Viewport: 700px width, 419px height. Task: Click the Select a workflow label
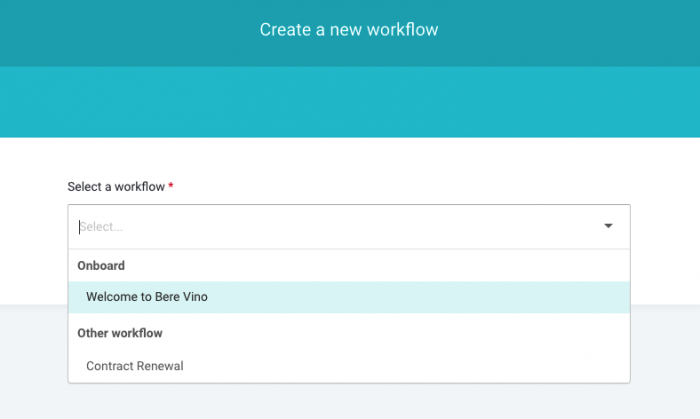(116, 187)
